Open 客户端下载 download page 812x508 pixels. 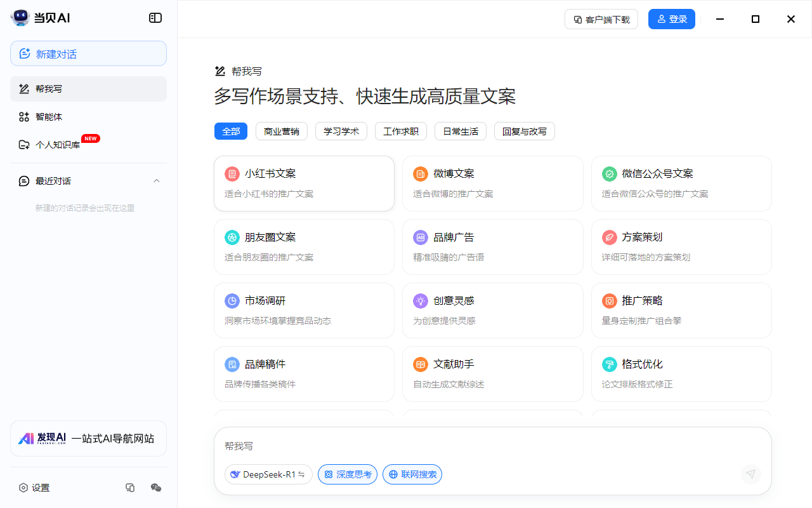tap(601, 19)
